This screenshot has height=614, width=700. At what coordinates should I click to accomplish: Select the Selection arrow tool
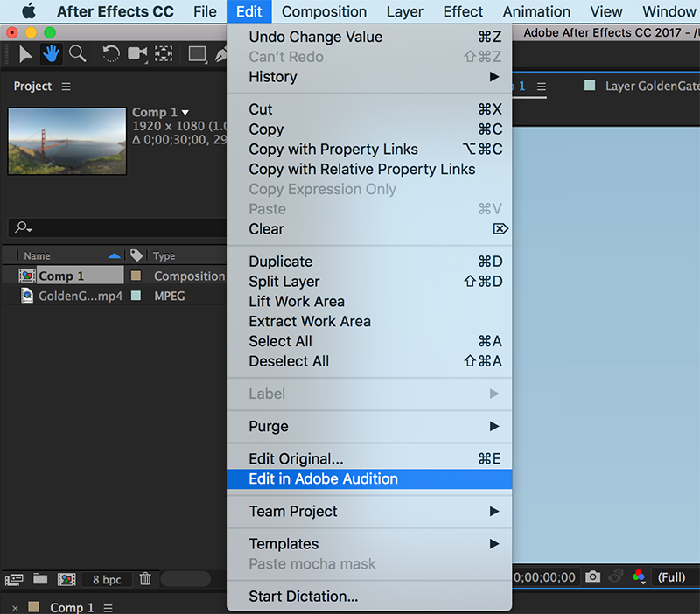tap(25, 54)
